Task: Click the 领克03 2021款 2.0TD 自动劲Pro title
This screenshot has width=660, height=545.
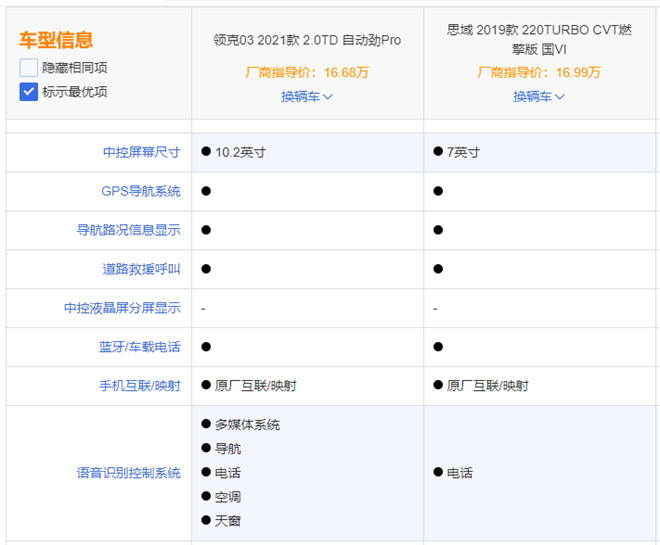Action: tap(307, 40)
